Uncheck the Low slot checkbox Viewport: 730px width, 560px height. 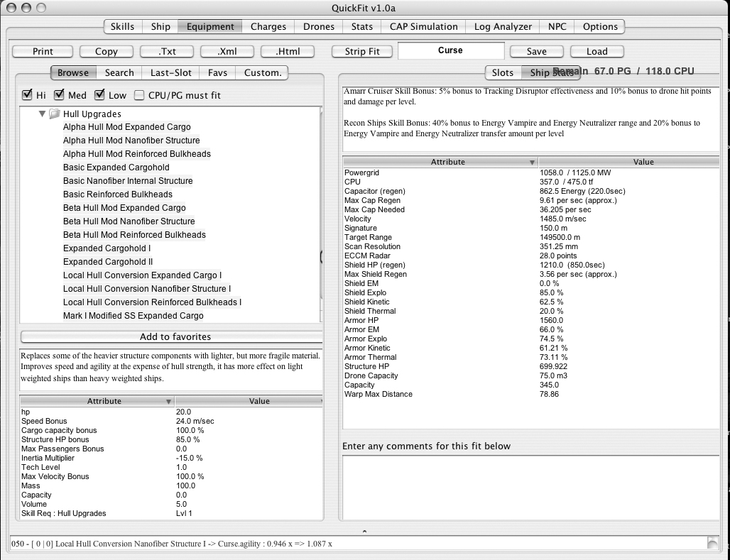pos(99,95)
